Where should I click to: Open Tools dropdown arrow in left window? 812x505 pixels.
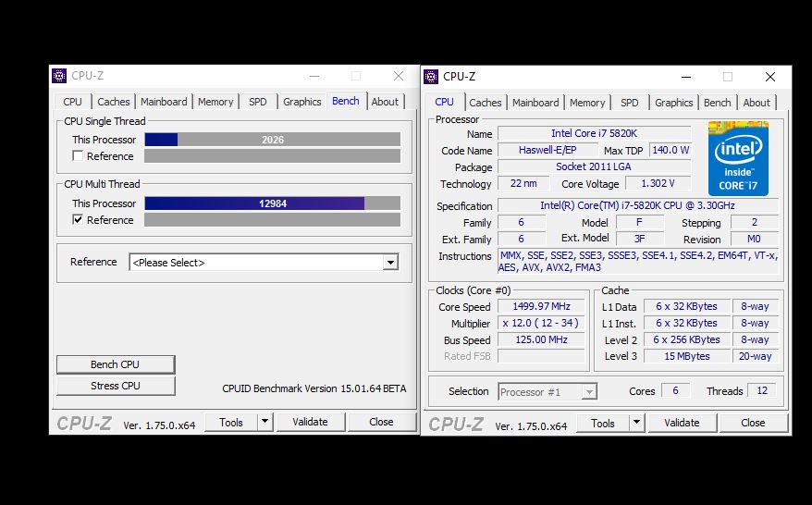[265, 422]
